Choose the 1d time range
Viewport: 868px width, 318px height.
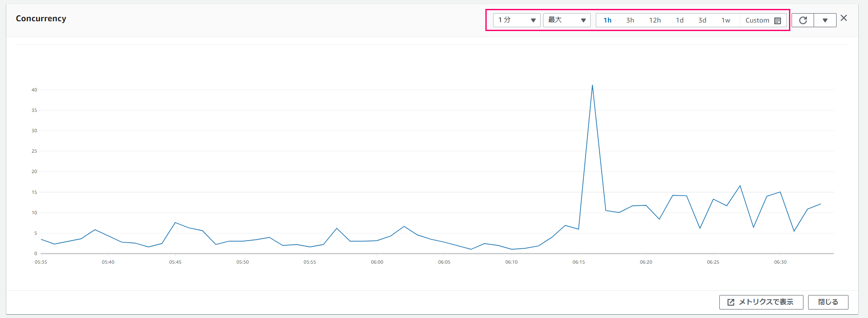[x=680, y=20]
